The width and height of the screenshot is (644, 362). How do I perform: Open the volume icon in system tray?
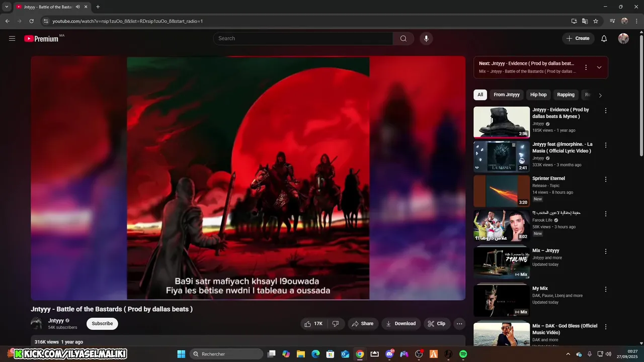(609, 354)
